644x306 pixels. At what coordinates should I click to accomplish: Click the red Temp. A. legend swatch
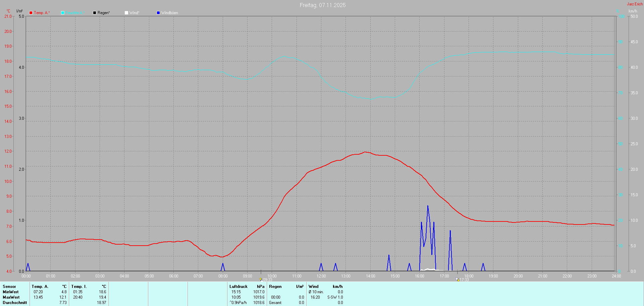[x=31, y=13]
